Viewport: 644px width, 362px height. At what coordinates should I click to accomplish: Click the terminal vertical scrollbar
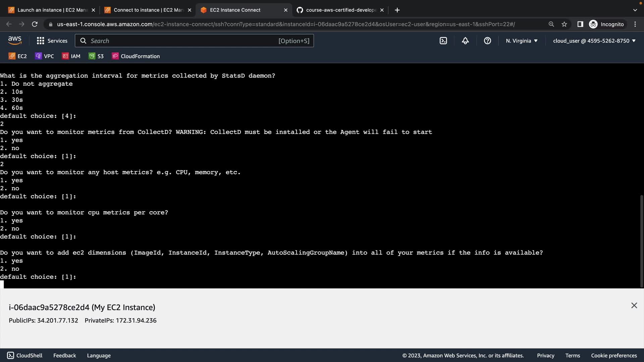coord(642,241)
